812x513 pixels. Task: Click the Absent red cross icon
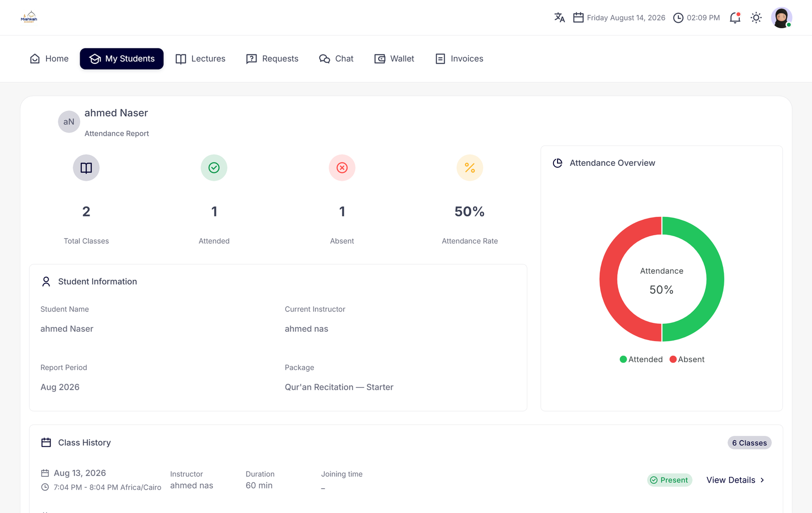point(342,168)
